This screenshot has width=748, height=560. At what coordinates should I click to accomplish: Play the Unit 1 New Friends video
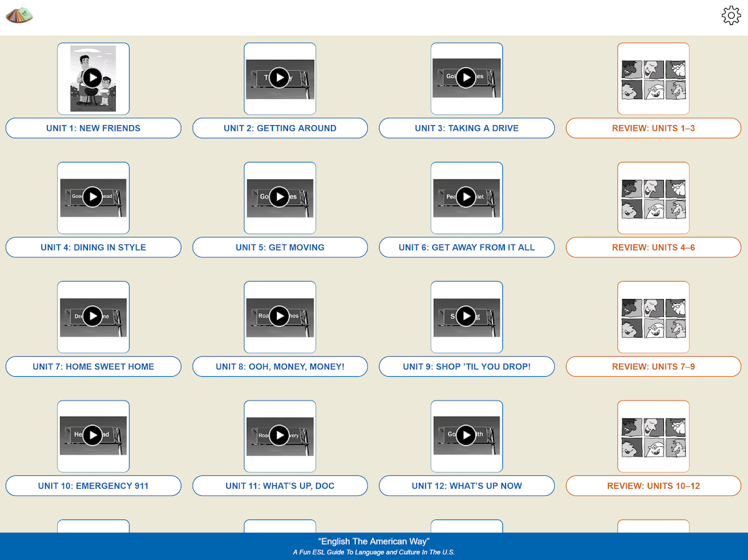[x=93, y=78]
